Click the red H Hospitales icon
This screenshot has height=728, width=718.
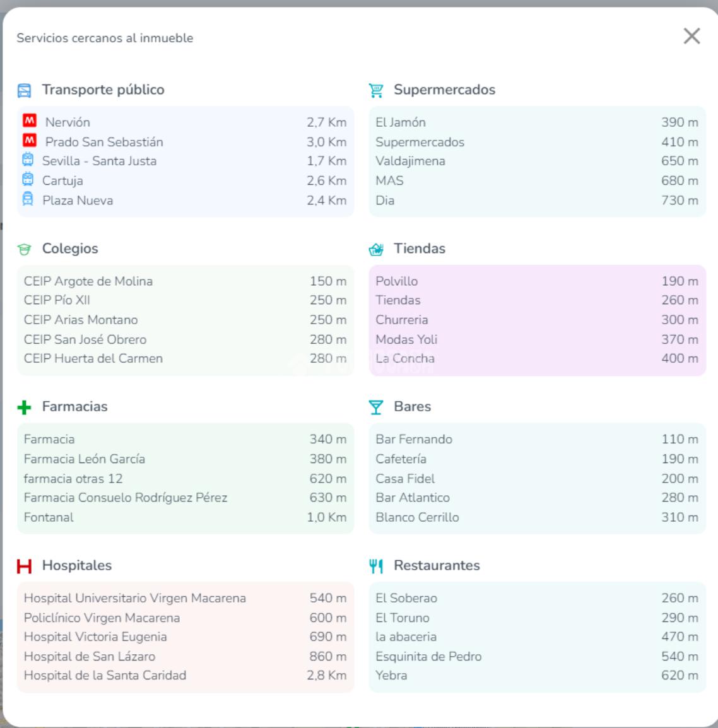(24, 566)
